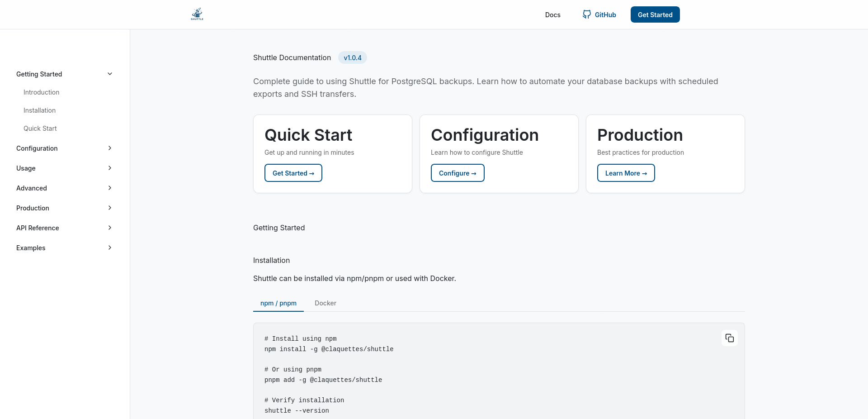Click the Get Started header button

click(x=655, y=14)
